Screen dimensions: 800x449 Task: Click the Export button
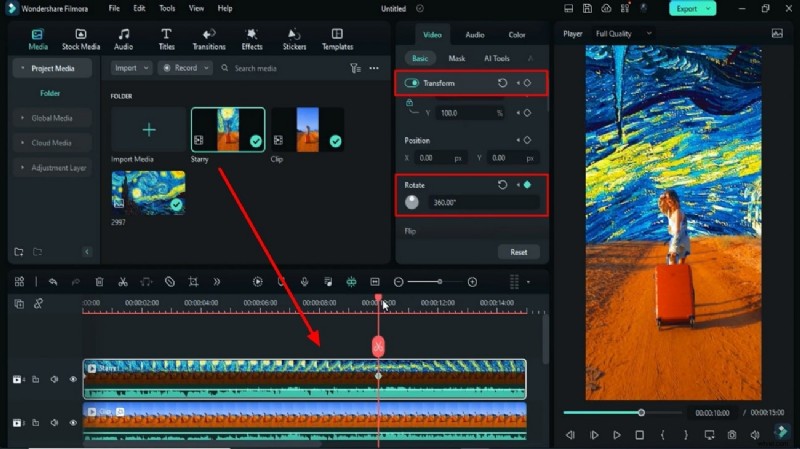693,8
